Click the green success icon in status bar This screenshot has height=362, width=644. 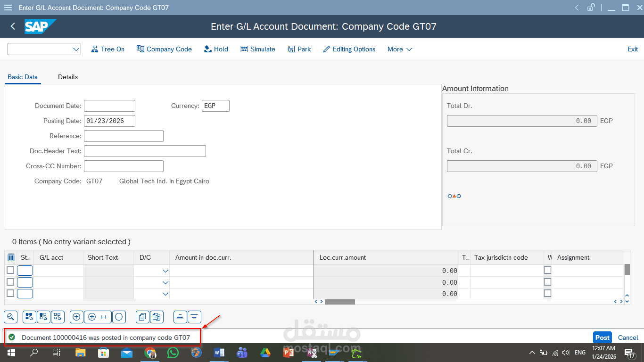[12, 337]
